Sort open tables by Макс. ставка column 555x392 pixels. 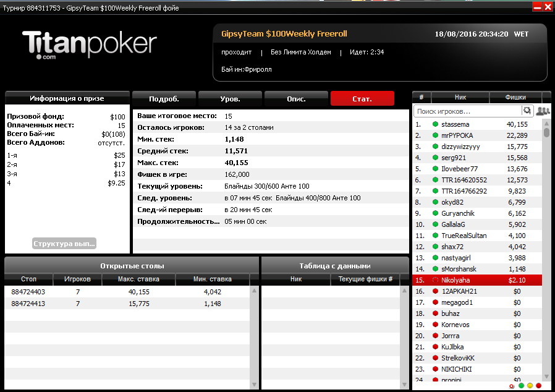(x=138, y=279)
